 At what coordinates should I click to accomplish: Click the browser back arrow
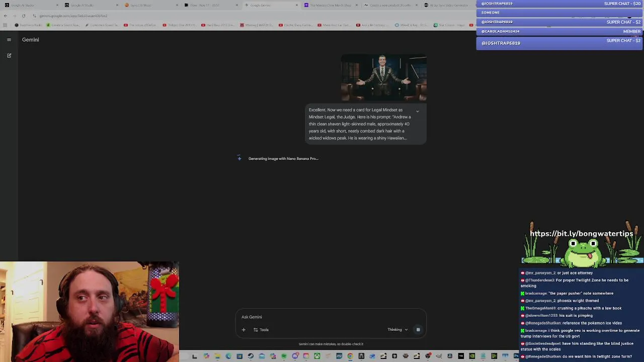point(6,16)
